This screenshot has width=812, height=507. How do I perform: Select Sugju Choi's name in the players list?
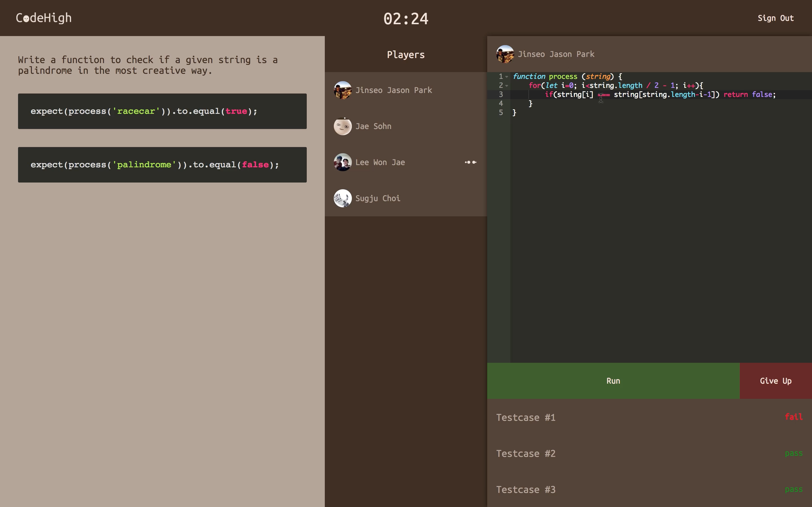(378, 199)
